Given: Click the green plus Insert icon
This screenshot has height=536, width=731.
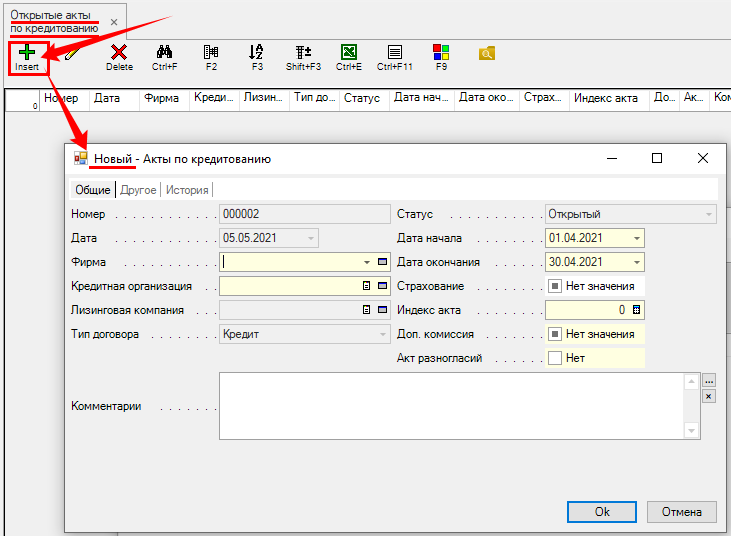Looking at the screenshot, I should [27, 53].
